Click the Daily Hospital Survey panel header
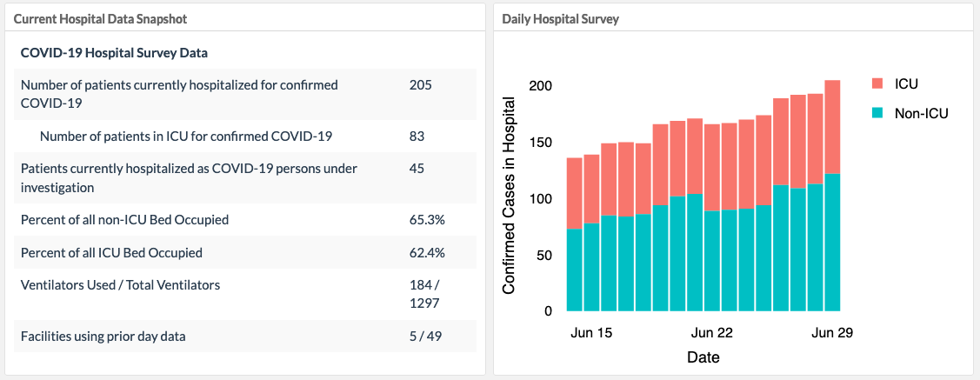The height and width of the screenshot is (380, 980). 560,18
